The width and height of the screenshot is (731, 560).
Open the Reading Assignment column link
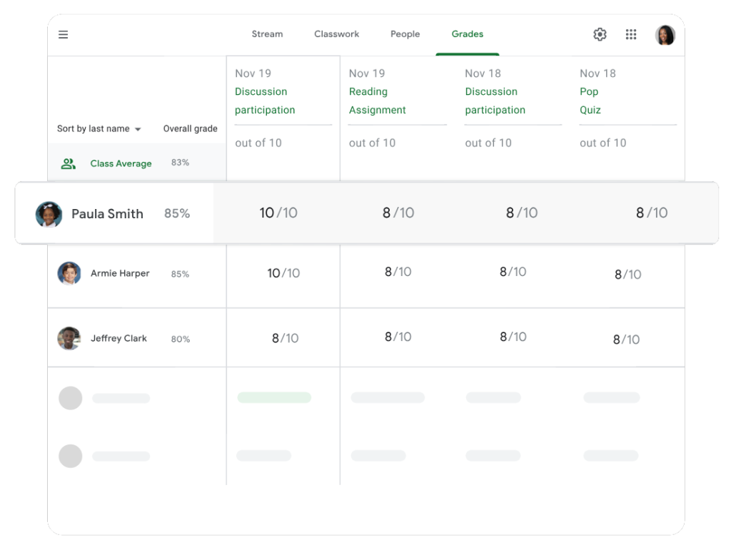point(377,101)
